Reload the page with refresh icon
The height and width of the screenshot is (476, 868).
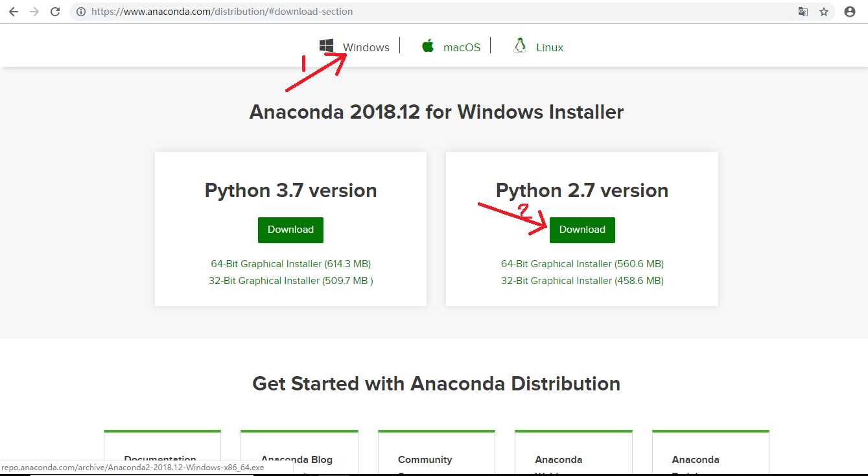pos(55,12)
